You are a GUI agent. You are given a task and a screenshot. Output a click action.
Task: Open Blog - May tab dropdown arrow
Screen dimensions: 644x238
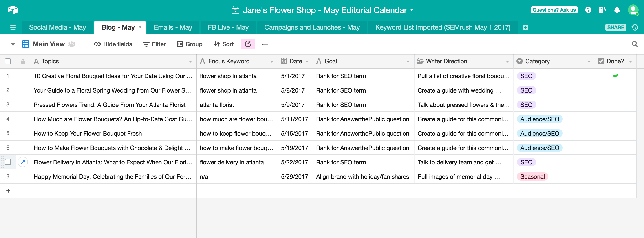pos(140,27)
